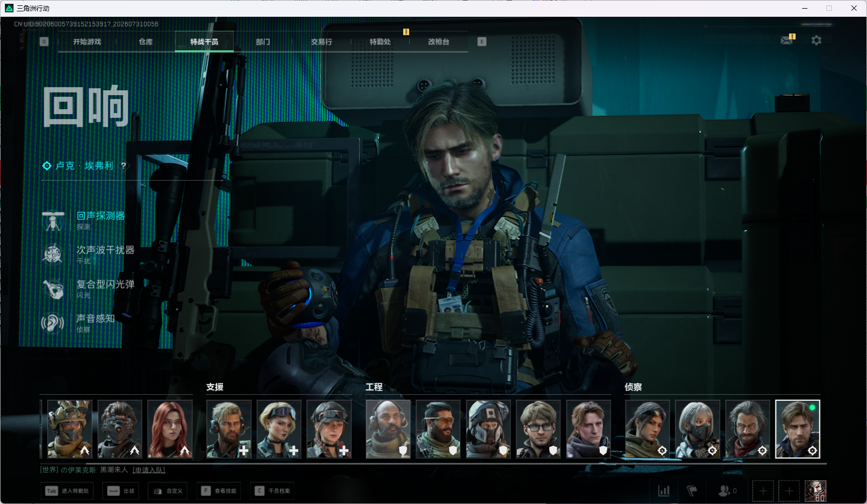This screenshot has height=504, width=867.
Task: Click the 干员档案 button
Action: tap(273, 491)
